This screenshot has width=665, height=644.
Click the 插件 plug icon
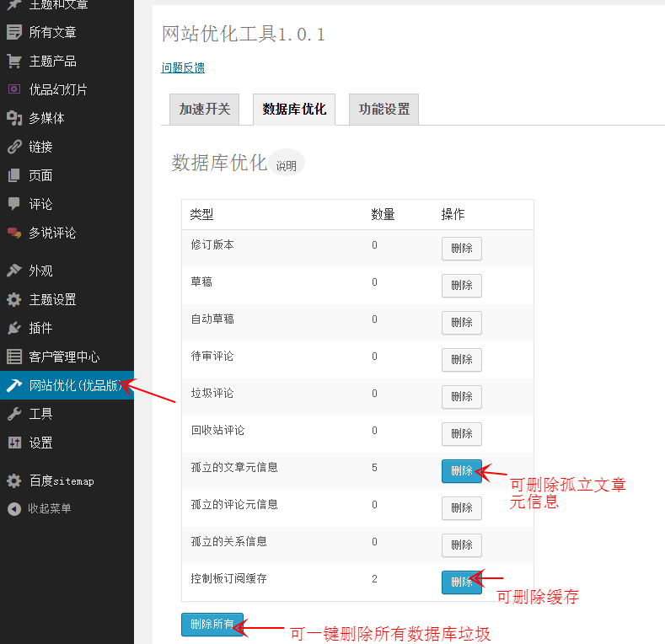[x=14, y=328]
